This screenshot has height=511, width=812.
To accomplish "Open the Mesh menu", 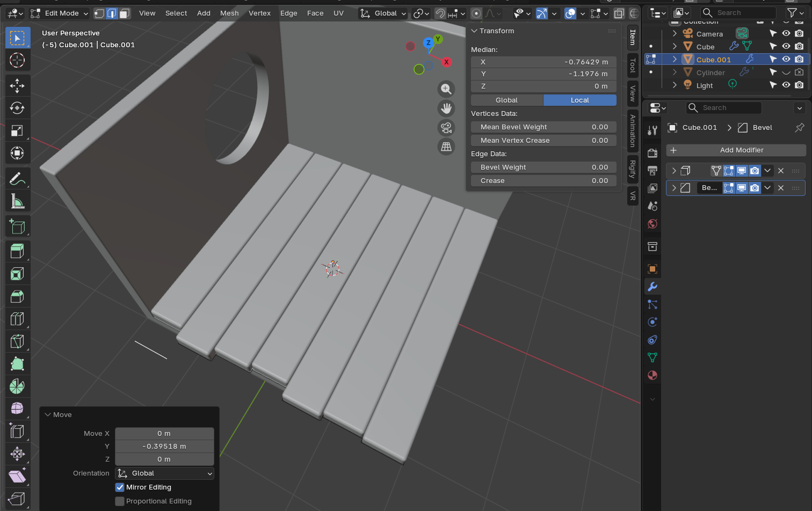I will pyautogui.click(x=229, y=13).
